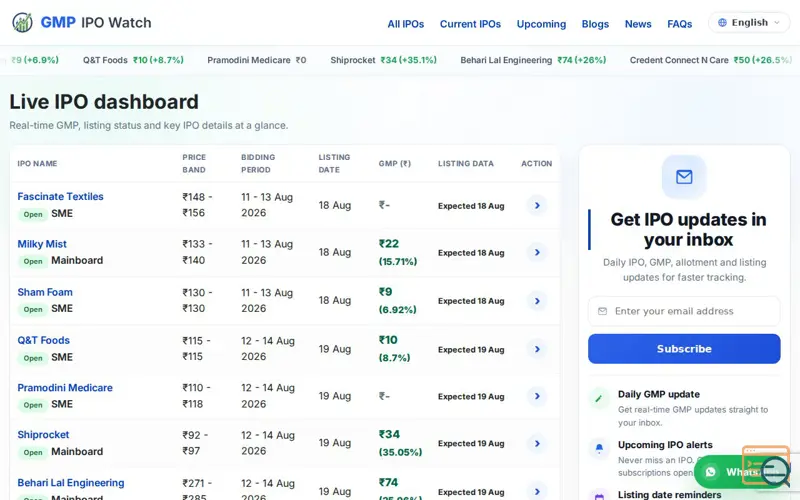Click Shiprocket ₹34 (+35.1%) ticker item
This screenshot has width=800, height=500.
(383, 60)
